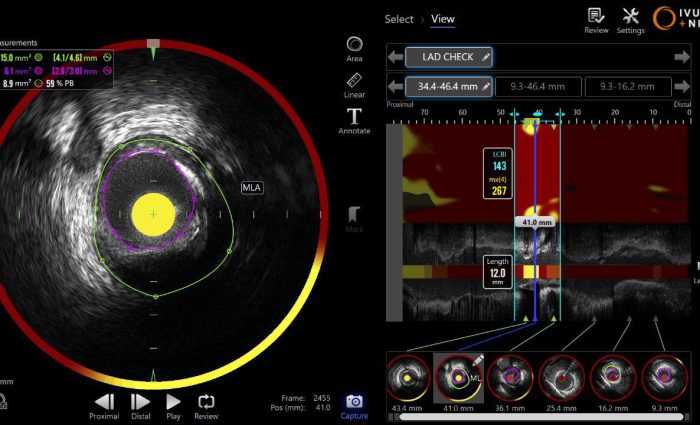Open Settings with the wrench icon
The width and height of the screenshot is (700, 425).
tap(630, 19)
